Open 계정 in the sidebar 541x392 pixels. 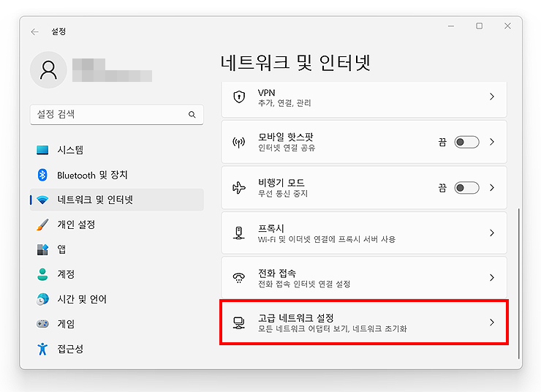click(117, 274)
